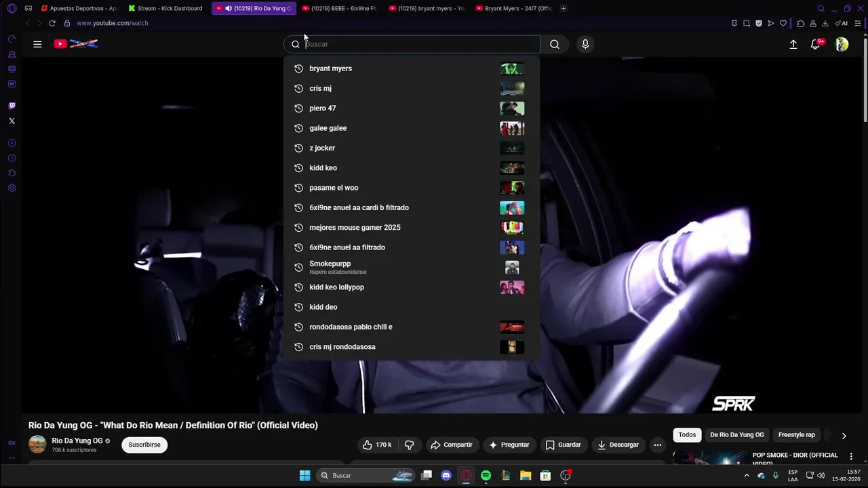Click the address bar URL

(113, 23)
